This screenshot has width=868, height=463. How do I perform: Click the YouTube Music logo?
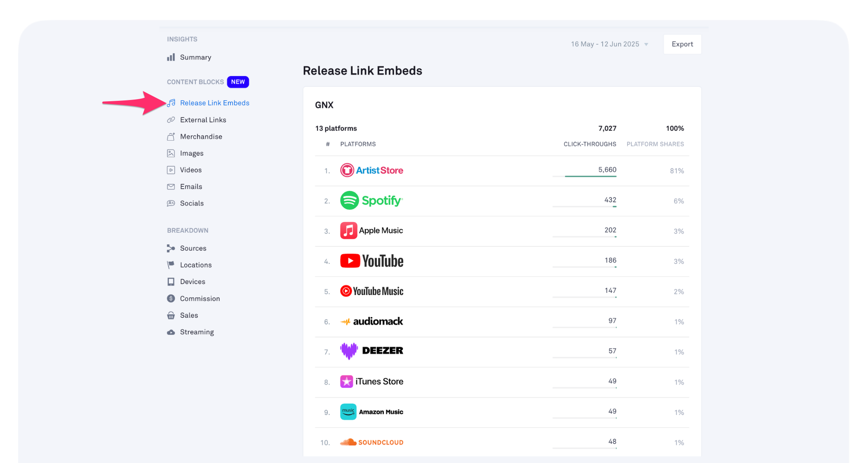pos(372,291)
